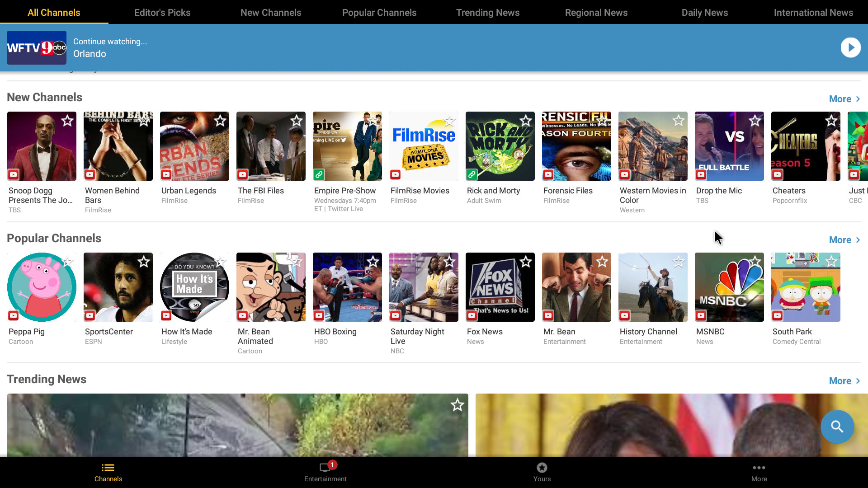The height and width of the screenshot is (488, 868).
Task: Click the YouTube badge on FilmRise Movies
Action: [396, 174]
